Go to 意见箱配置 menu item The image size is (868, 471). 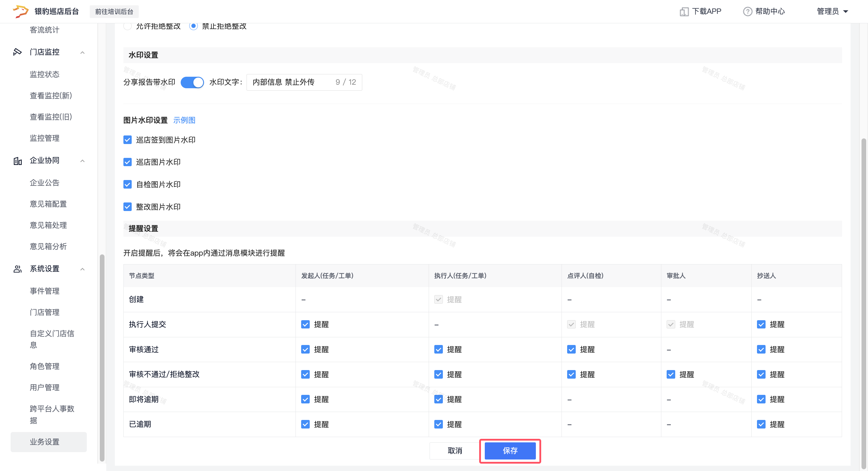pos(48,204)
